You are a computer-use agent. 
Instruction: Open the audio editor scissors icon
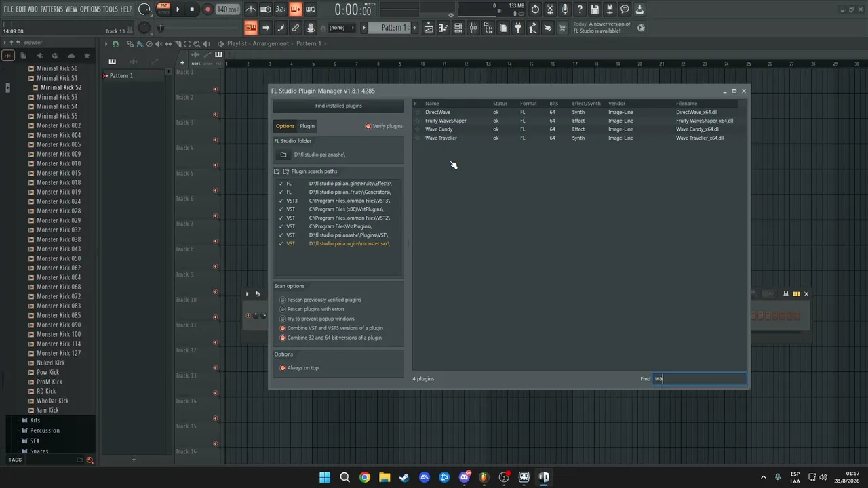(x=550, y=9)
